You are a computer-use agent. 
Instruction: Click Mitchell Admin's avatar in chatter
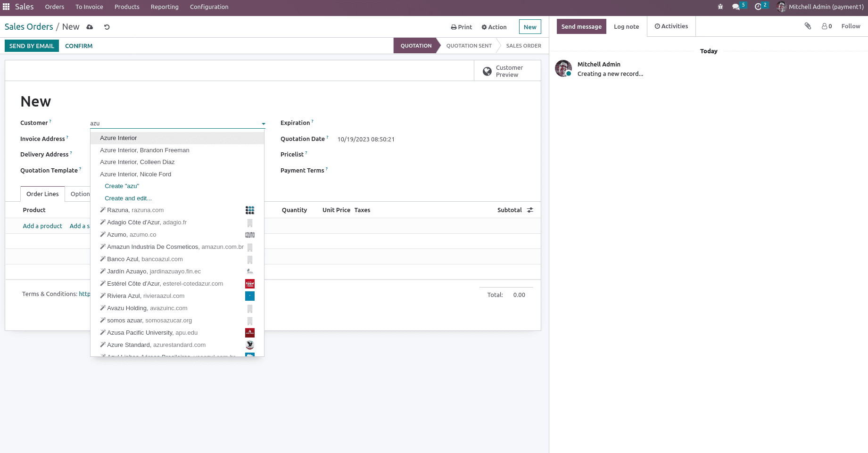[563, 68]
